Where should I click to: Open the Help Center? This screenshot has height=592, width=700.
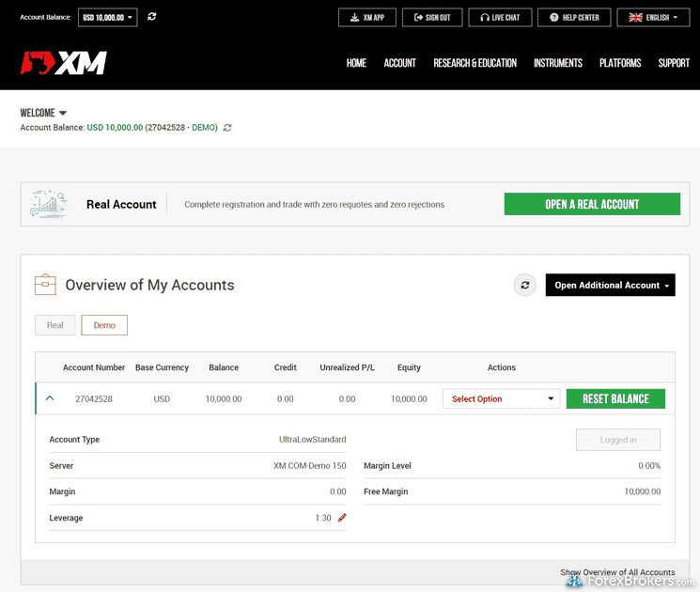coord(574,17)
